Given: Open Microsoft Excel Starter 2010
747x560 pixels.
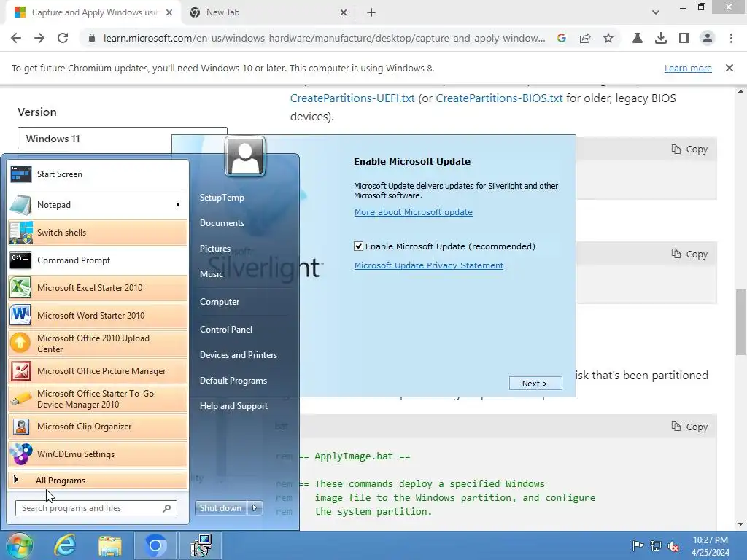Looking at the screenshot, I should tap(98, 287).
